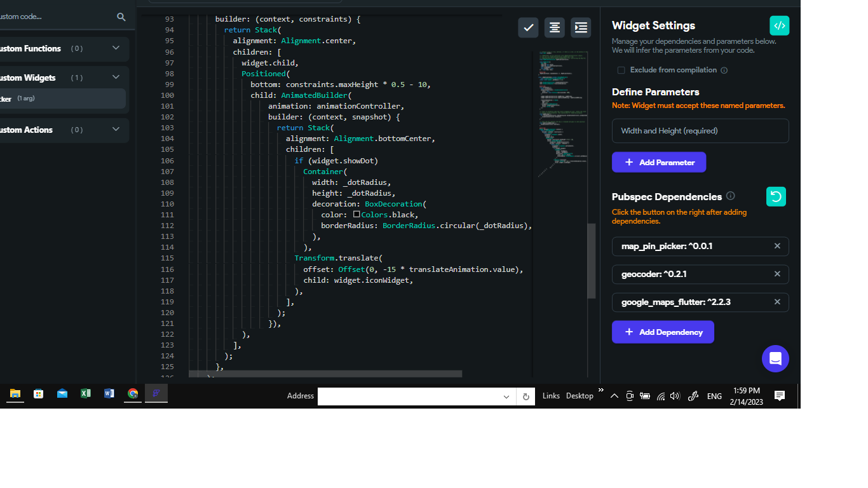
Task: Collapse the Custom Functions section
Action: point(116,48)
